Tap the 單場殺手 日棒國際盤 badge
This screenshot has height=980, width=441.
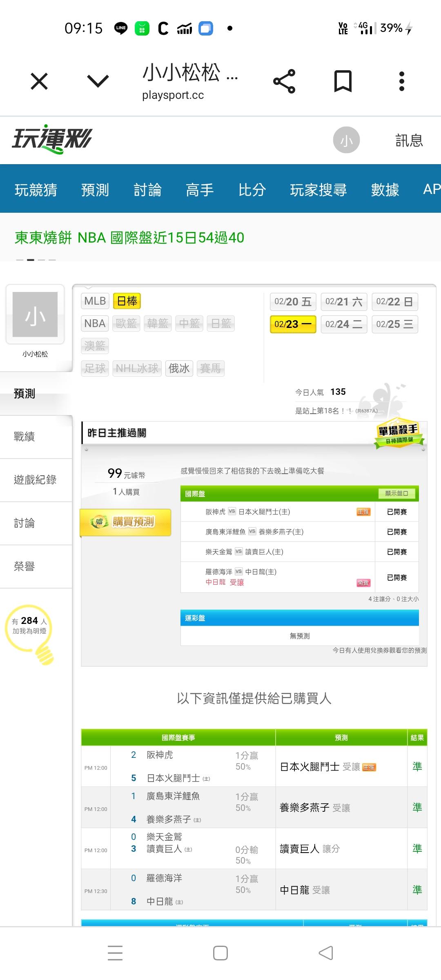pyautogui.click(x=399, y=434)
